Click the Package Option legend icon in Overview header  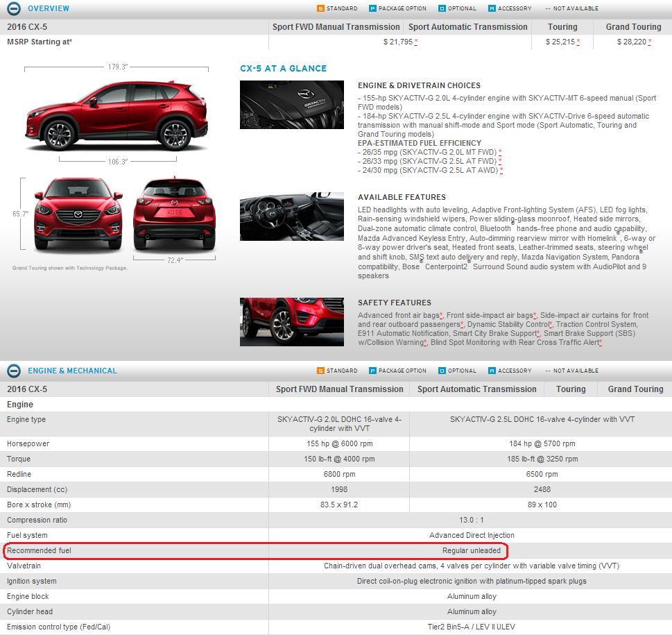[x=372, y=8]
